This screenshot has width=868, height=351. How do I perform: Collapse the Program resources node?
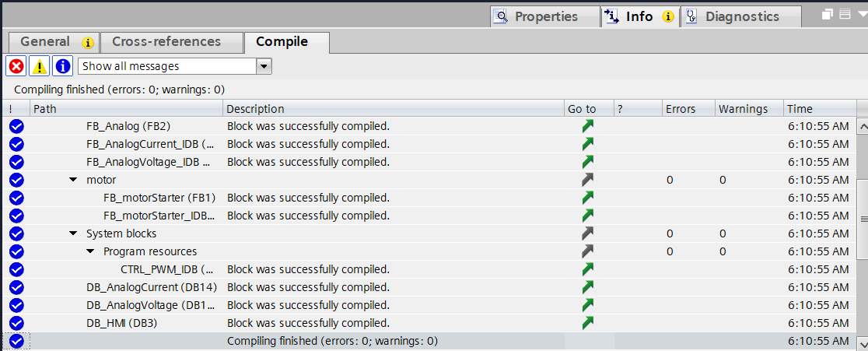[90, 251]
